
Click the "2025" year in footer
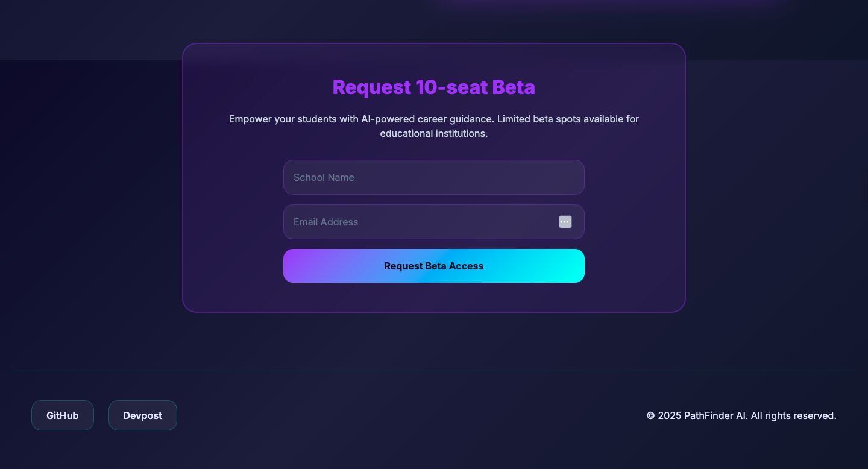click(x=669, y=415)
